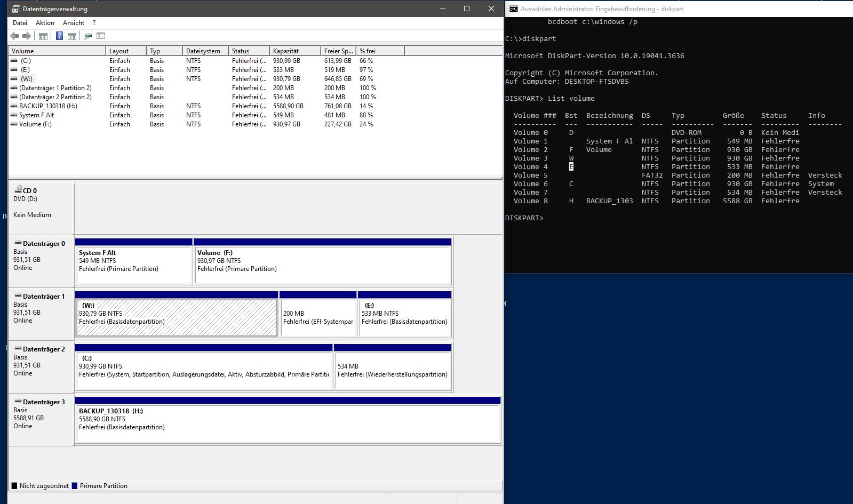Viewport: 853px width, 504px height.
Task: Click DVD-ROM in diskpart Volume 0 row
Action: pos(687,133)
